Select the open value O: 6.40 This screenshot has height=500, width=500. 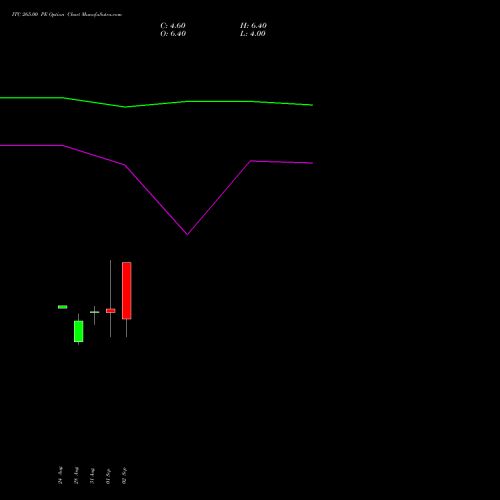pos(173,34)
